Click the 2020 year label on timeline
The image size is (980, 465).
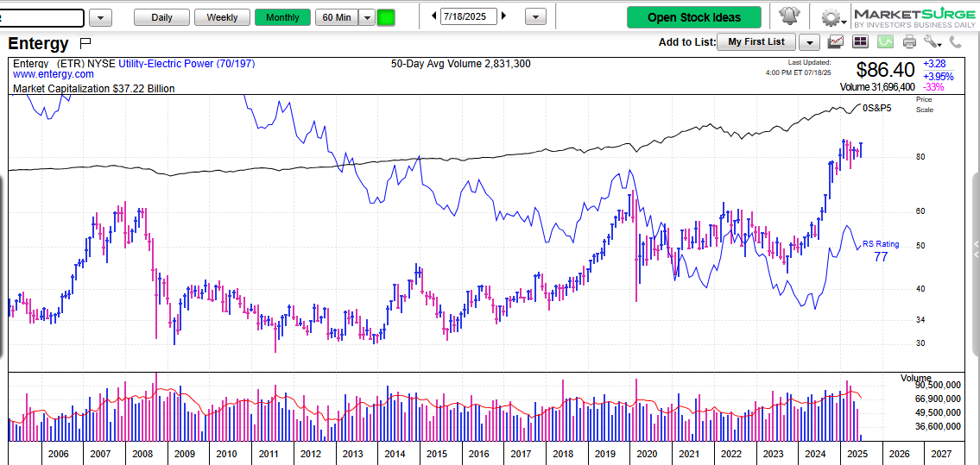coord(646,454)
